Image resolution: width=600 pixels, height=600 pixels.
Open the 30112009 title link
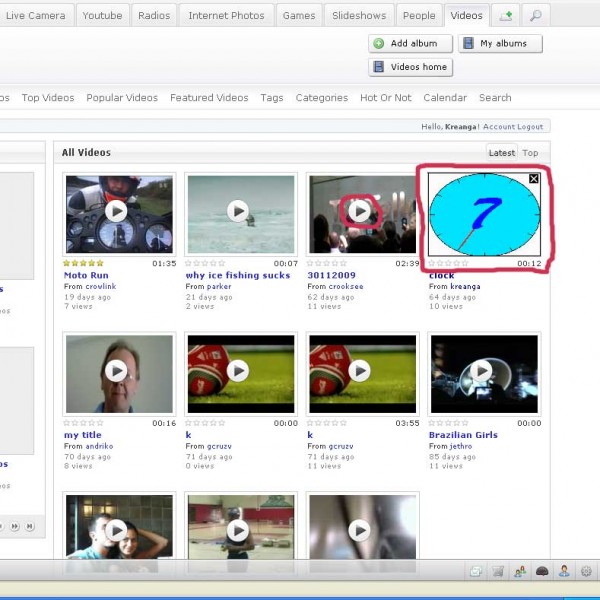[x=331, y=275]
